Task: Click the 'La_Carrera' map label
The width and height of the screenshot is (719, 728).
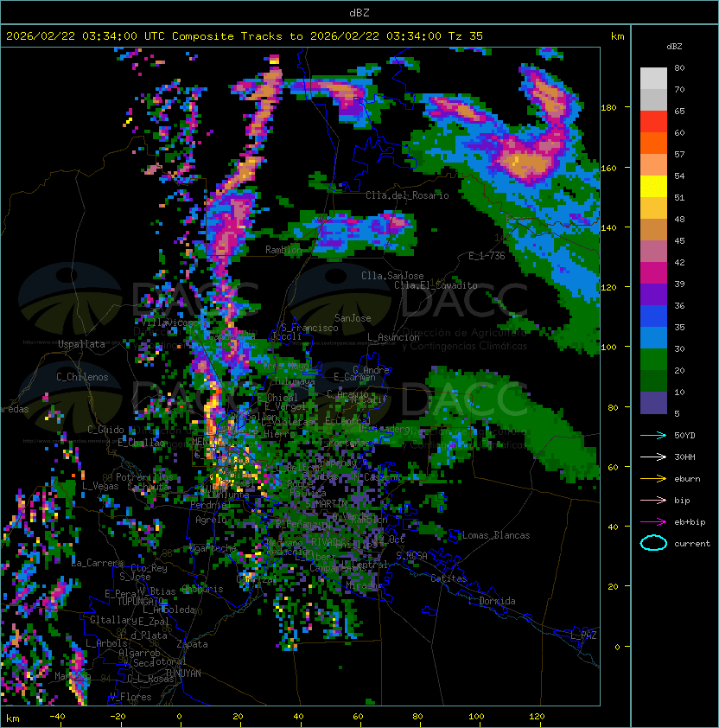Action: (x=98, y=563)
